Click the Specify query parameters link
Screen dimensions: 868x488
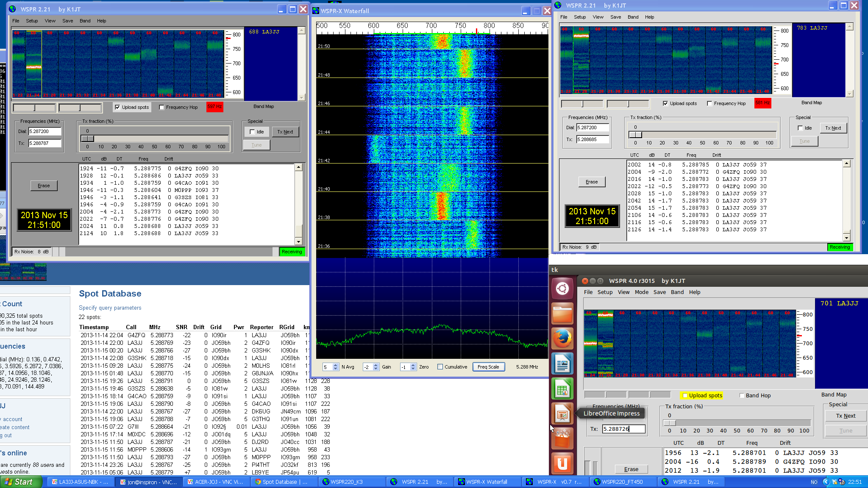[110, 308]
